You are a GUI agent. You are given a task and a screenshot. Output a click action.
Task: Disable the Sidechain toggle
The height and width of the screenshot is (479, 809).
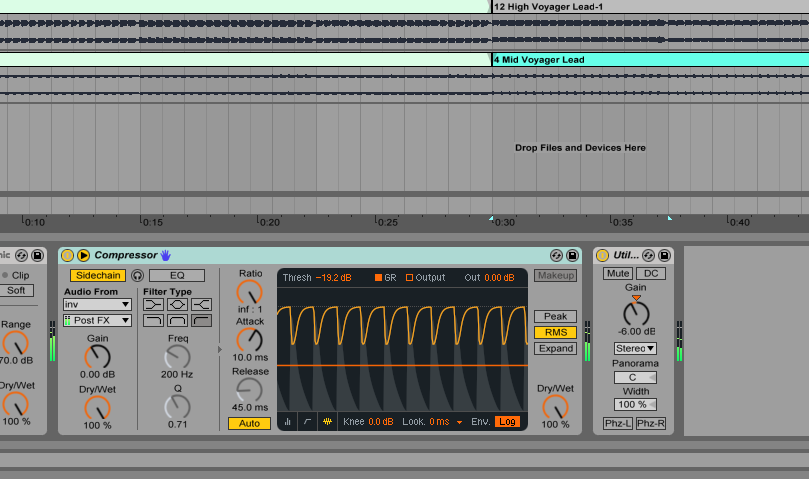pyautogui.click(x=97, y=276)
